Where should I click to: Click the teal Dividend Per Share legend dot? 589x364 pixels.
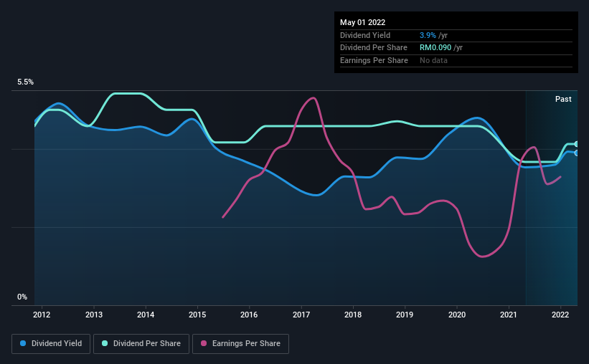coord(105,343)
